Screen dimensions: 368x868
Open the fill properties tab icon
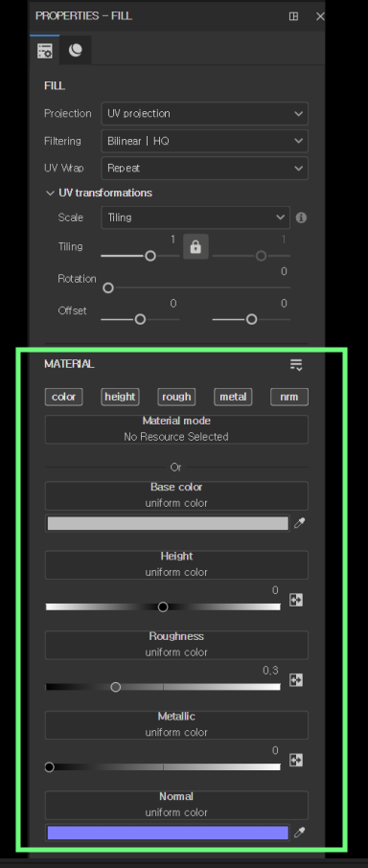pos(45,51)
